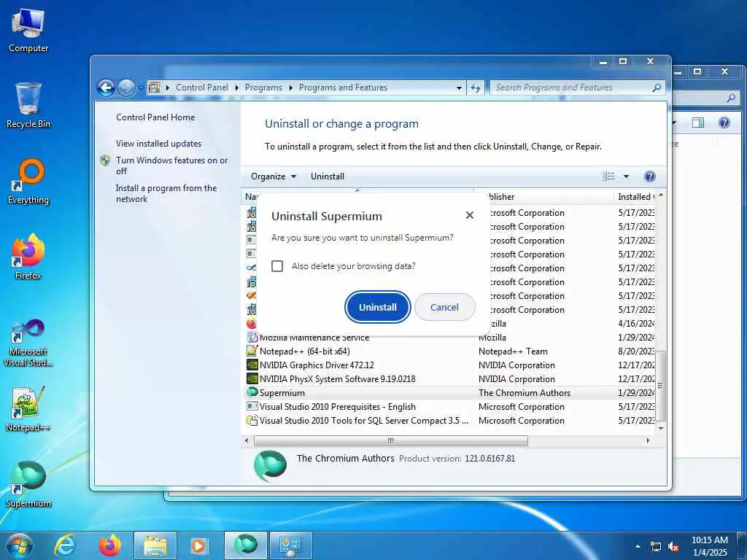
Task: Select the Everything desktop shortcut
Action: tap(28, 182)
